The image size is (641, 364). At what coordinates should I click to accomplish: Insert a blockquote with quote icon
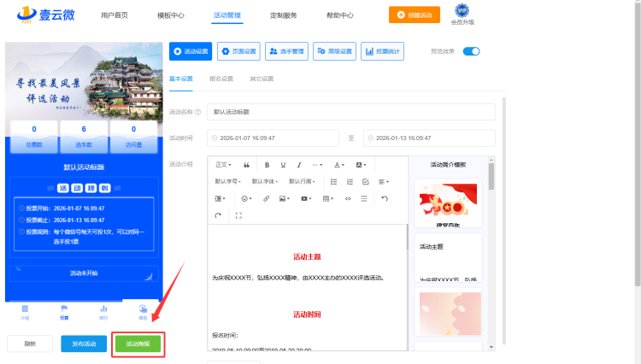[x=246, y=164]
